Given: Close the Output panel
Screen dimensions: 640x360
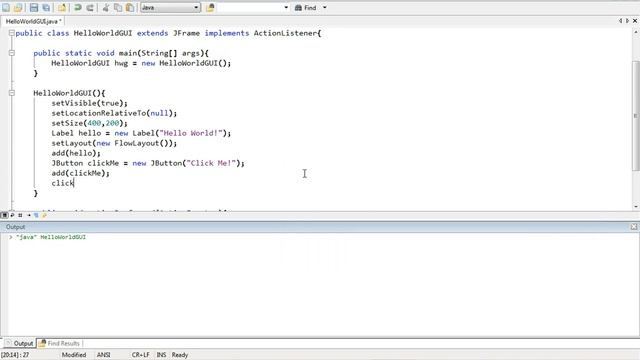Looking at the screenshot, I should click(634, 227).
